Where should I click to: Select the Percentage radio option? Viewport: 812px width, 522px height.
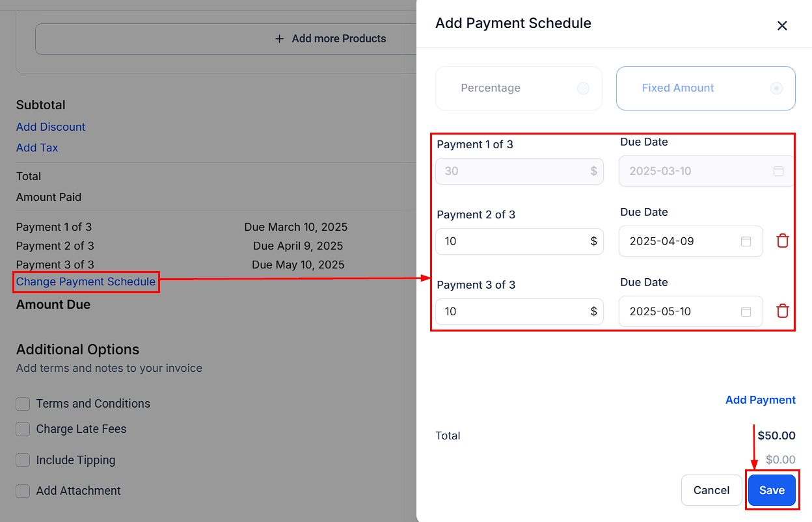tap(583, 88)
